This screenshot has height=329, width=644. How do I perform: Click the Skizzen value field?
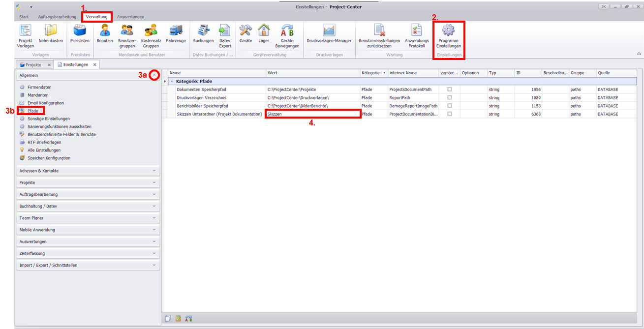pos(312,114)
